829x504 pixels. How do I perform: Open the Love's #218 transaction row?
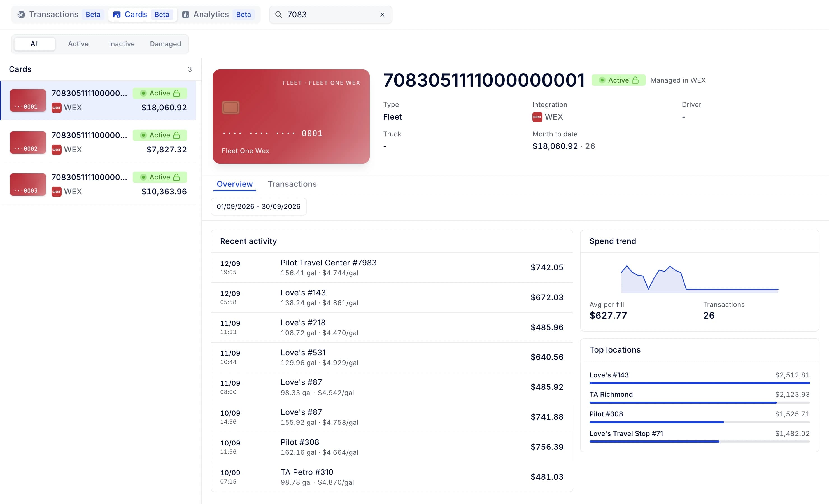click(392, 327)
